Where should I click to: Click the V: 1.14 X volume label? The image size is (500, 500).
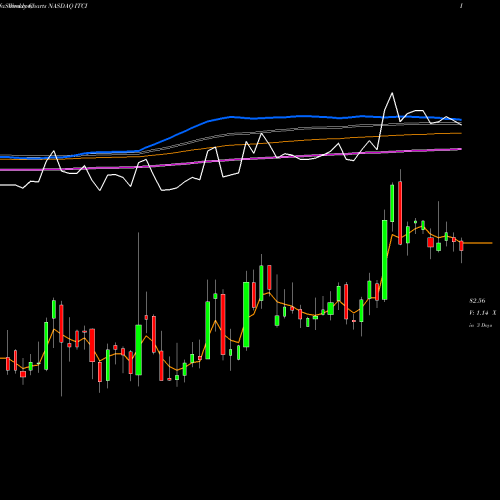(482, 313)
